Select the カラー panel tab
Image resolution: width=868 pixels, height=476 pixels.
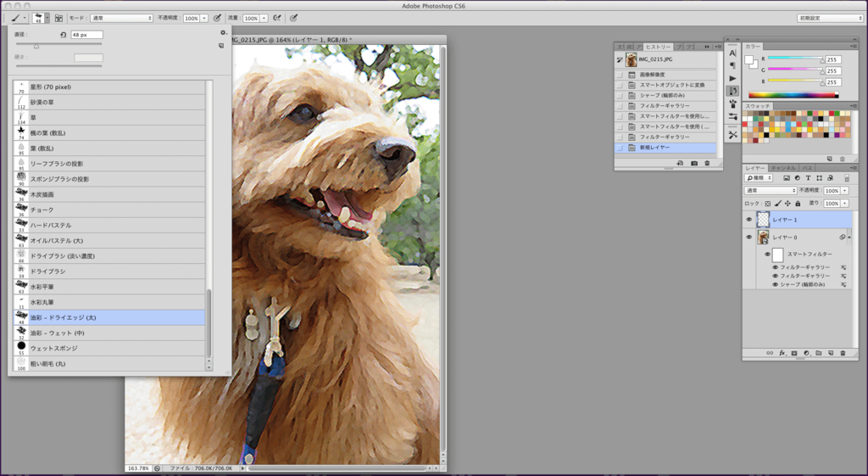click(753, 47)
